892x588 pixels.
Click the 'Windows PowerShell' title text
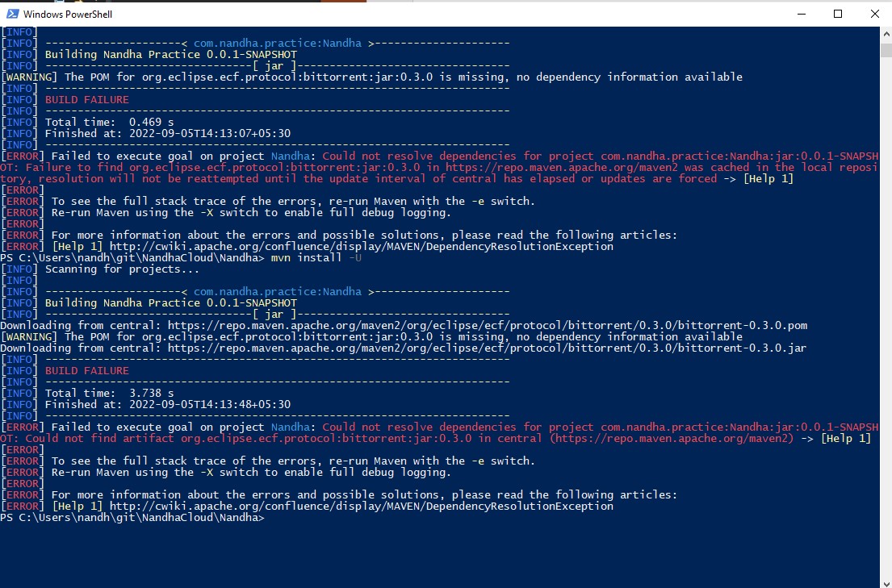[x=68, y=15]
